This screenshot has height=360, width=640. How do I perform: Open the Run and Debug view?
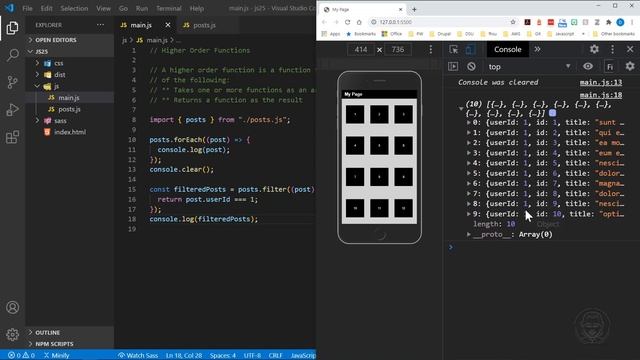point(12,109)
